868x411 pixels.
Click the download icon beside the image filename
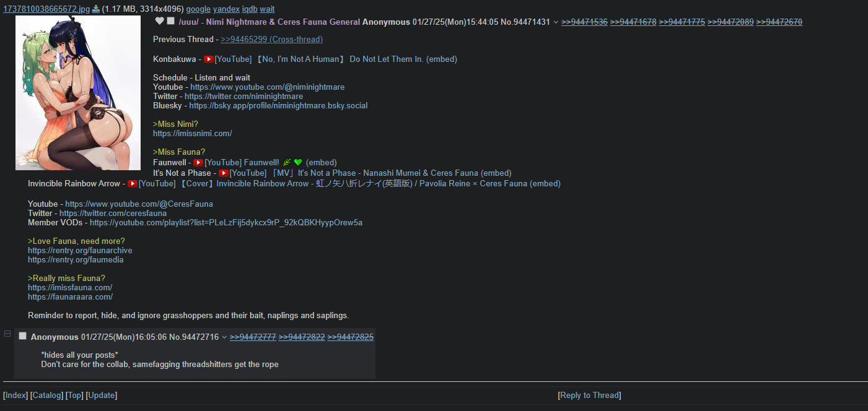tap(96, 9)
